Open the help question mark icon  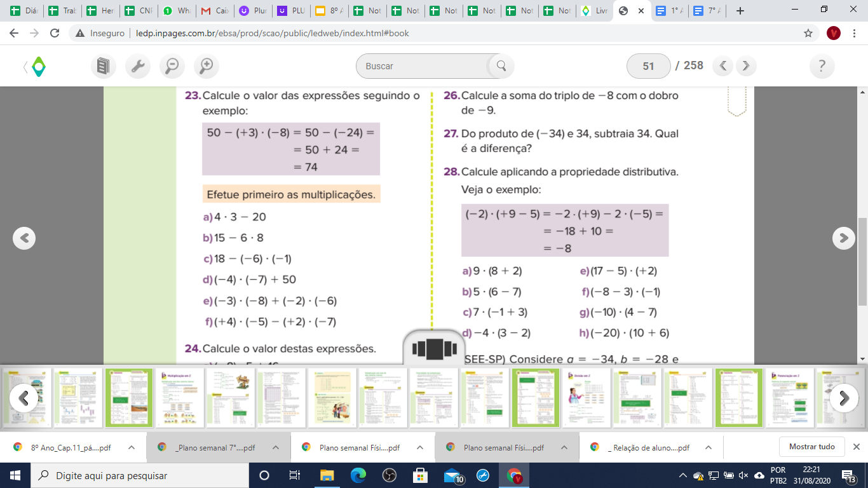[x=822, y=65]
